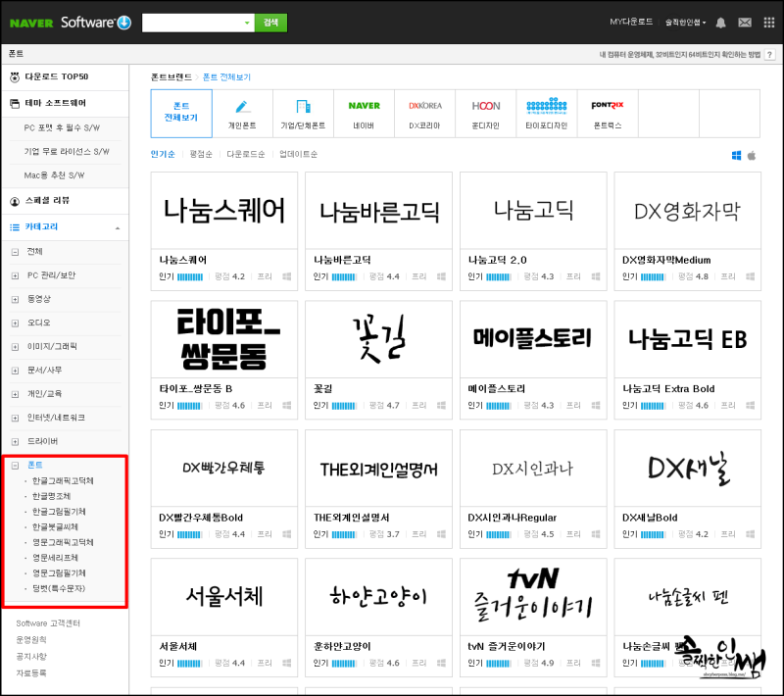
Task: Filter fonts by Windows icon
Action: click(x=737, y=156)
